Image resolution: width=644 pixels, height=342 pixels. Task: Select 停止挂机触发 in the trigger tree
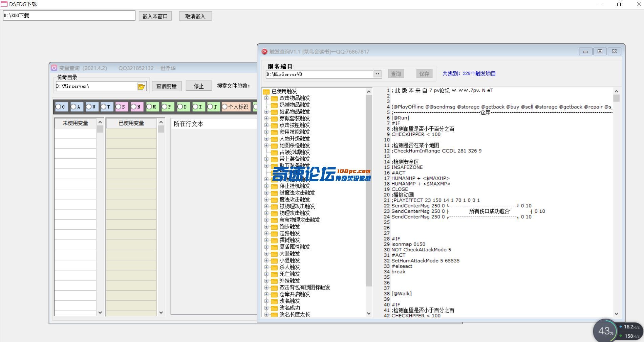[295, 186]
